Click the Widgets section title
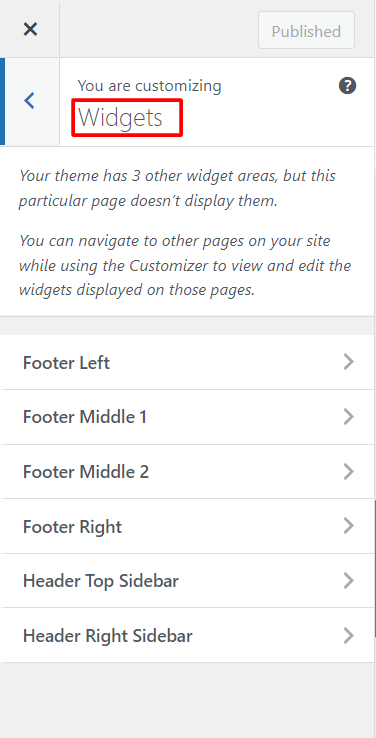Image resolution: width=376 pixels, height=738 pixels. pos(120,118)
